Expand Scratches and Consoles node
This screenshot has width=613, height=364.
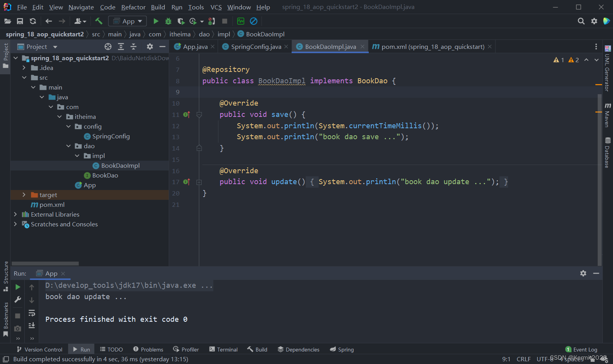(x=15, y=224)
